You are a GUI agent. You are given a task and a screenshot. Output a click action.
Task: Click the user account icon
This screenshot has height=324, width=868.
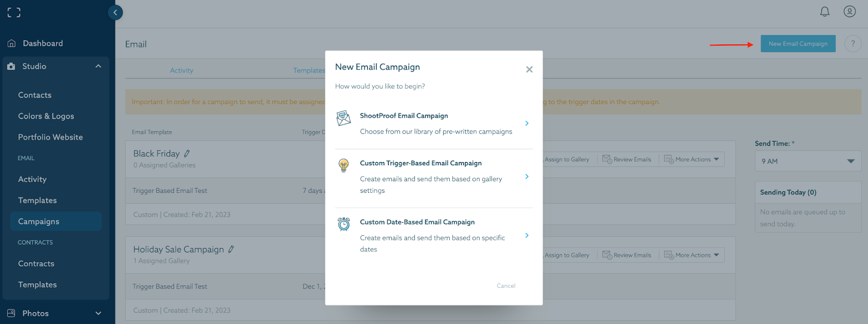coord(850,11)
